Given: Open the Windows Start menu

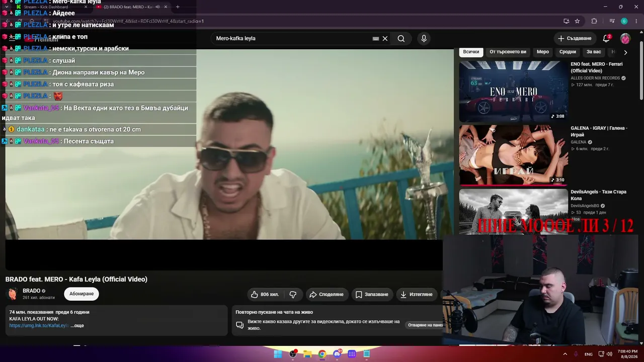Looking at the screenshot, I should [x=278, y=354].
